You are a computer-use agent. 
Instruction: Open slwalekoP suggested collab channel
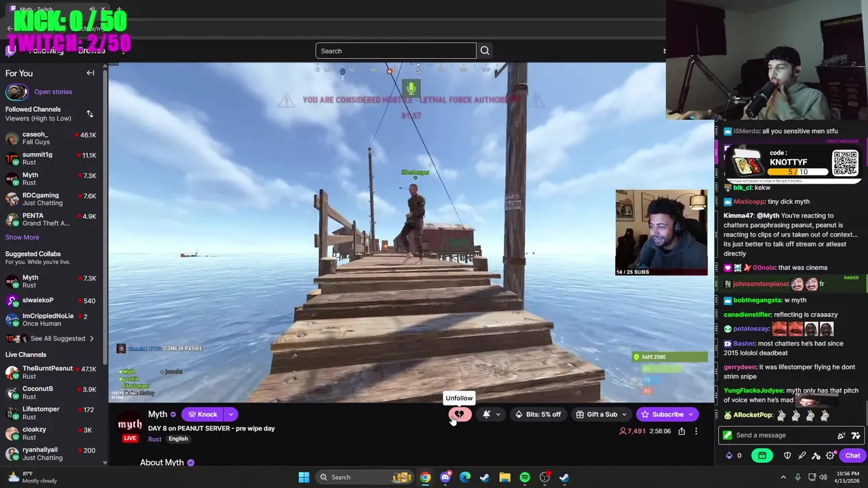pos(53,300)
